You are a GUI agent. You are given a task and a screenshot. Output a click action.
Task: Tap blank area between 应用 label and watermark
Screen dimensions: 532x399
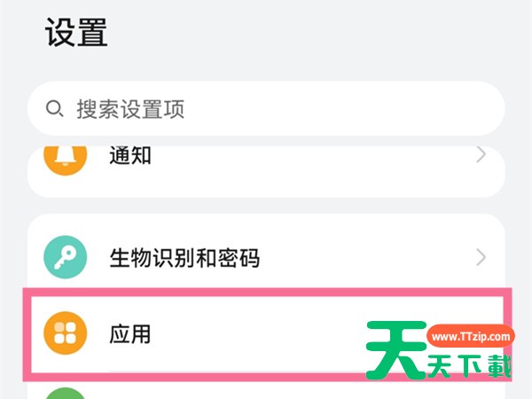tap(257, 334)
